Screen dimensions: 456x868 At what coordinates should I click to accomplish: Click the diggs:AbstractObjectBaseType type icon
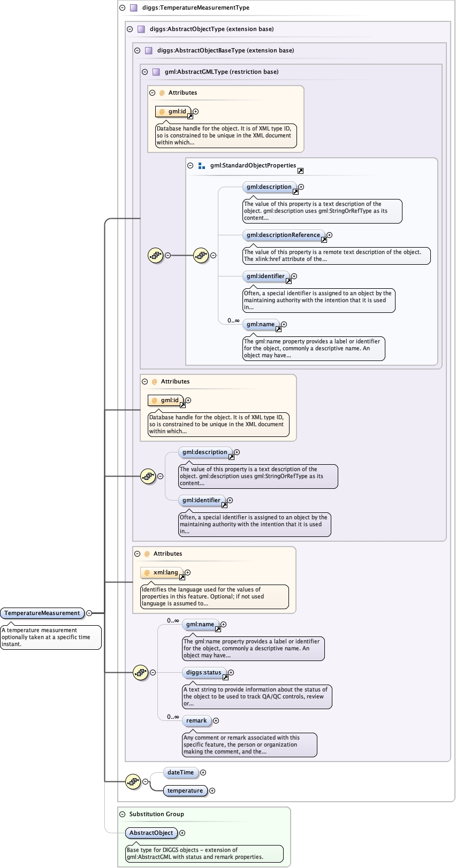[x=149, y=51]
